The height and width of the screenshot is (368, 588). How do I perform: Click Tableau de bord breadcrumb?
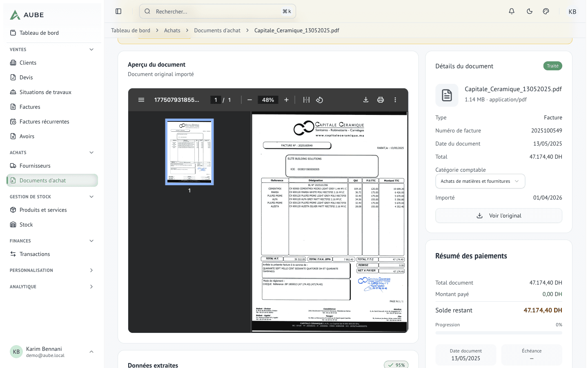pos(131,30)
